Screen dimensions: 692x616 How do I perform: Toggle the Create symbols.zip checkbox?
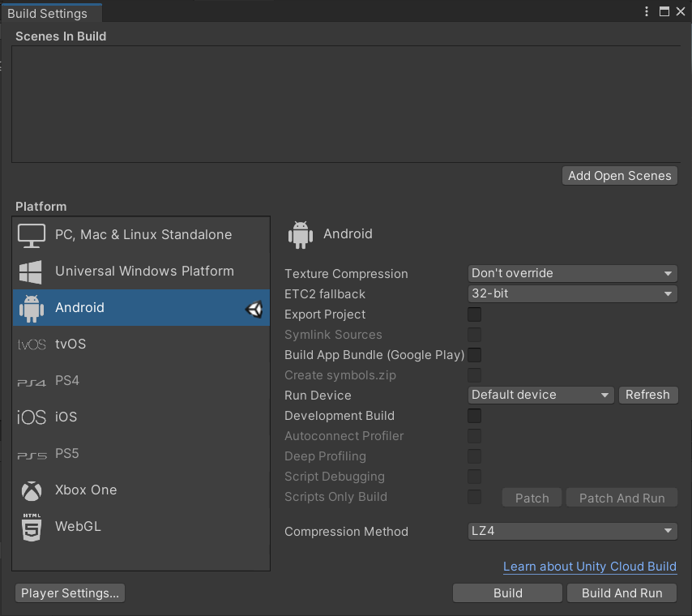474,375
